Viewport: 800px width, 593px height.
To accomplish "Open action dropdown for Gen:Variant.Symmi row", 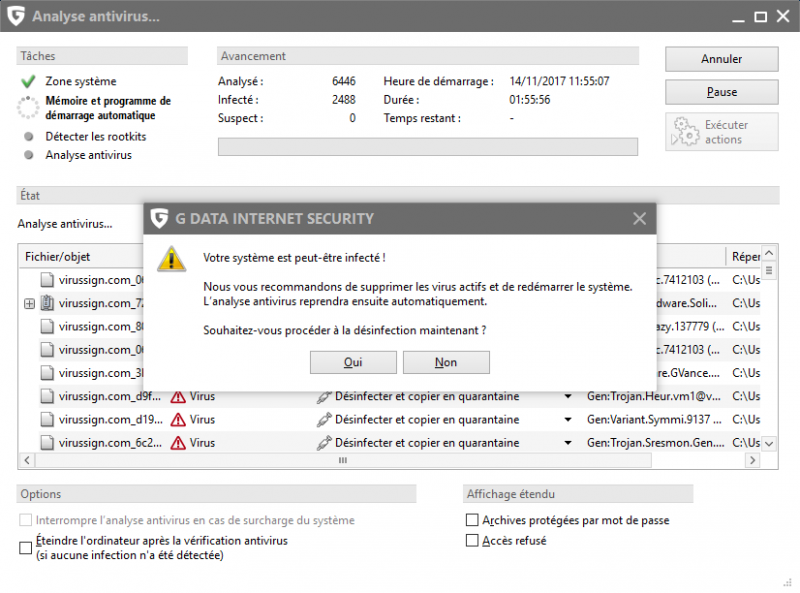I will tap(568, 419).
